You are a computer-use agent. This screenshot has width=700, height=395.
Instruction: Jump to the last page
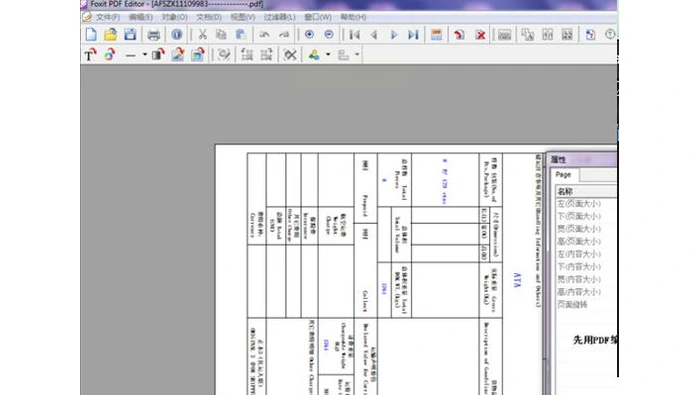tap(413, 34)
